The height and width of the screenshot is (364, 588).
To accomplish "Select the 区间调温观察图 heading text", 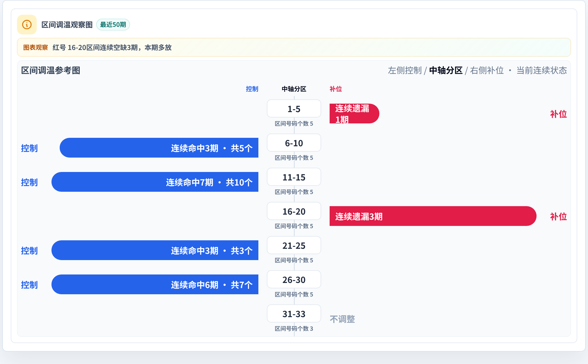I will click(x=67, y=25).
